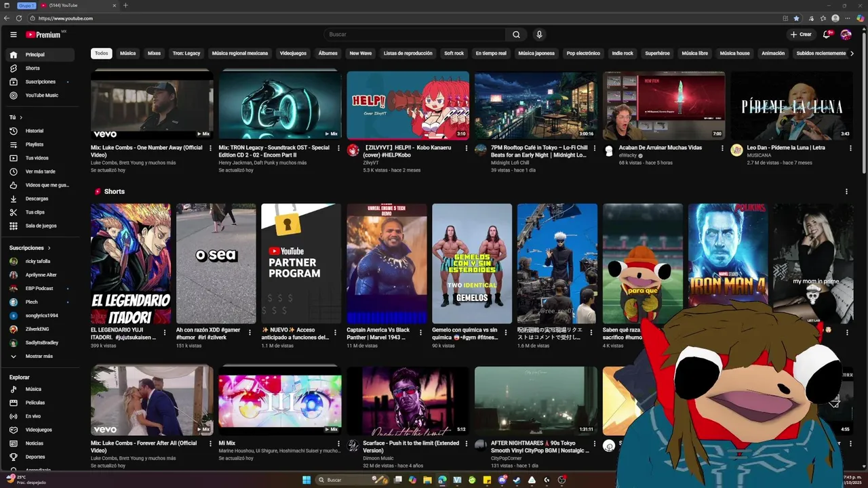Viewport: 868px width, 488px height.
Task: Open options for Pídeme la Luna video
Action: [850, 148]
